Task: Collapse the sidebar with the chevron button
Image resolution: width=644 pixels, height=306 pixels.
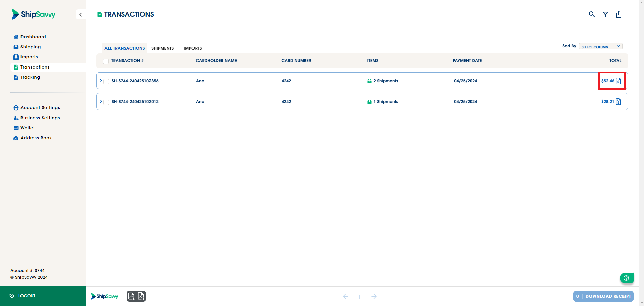Action: click(81, 15)
